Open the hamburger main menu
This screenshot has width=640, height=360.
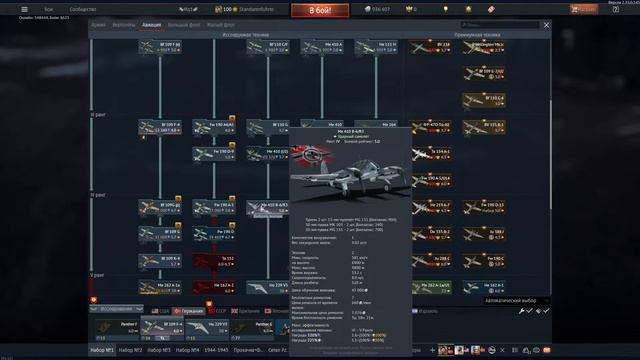(24, 9)
